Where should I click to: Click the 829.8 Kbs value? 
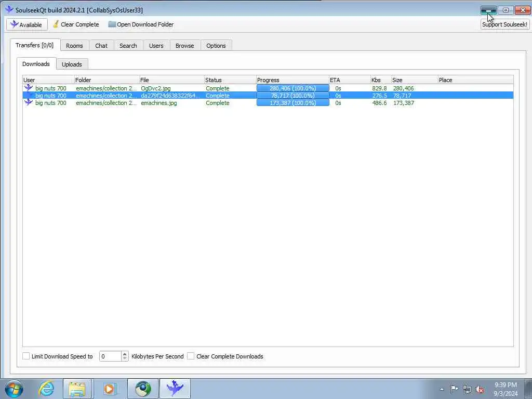pyautogui.click(x=379, y=88)
